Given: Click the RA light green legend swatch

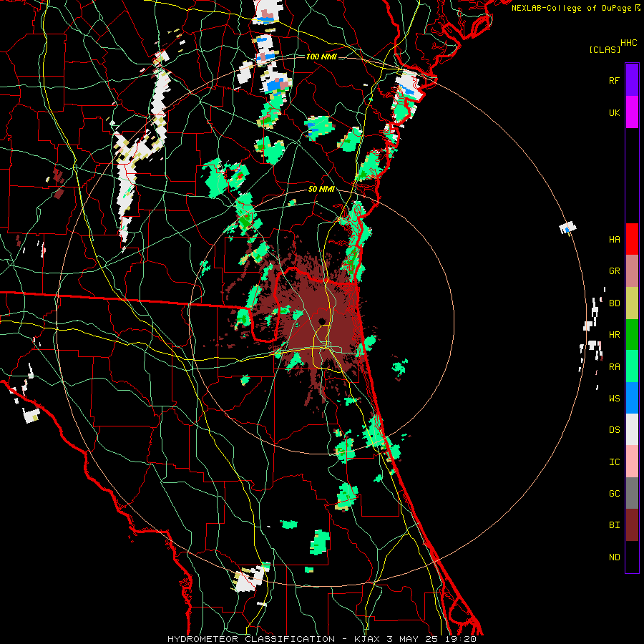Looking at the screenshot, I should [632, 366].
